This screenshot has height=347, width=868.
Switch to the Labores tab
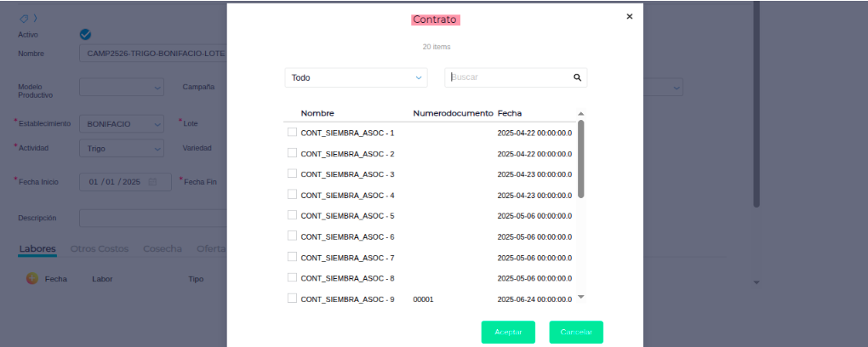(37, 249)
